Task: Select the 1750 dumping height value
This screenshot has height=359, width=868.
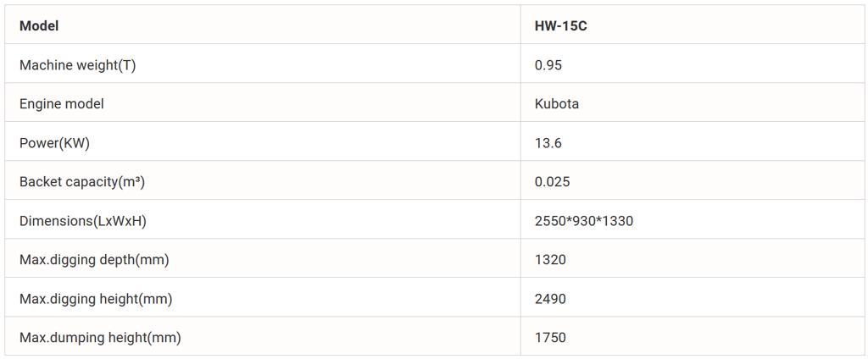Action: (550, 338)
